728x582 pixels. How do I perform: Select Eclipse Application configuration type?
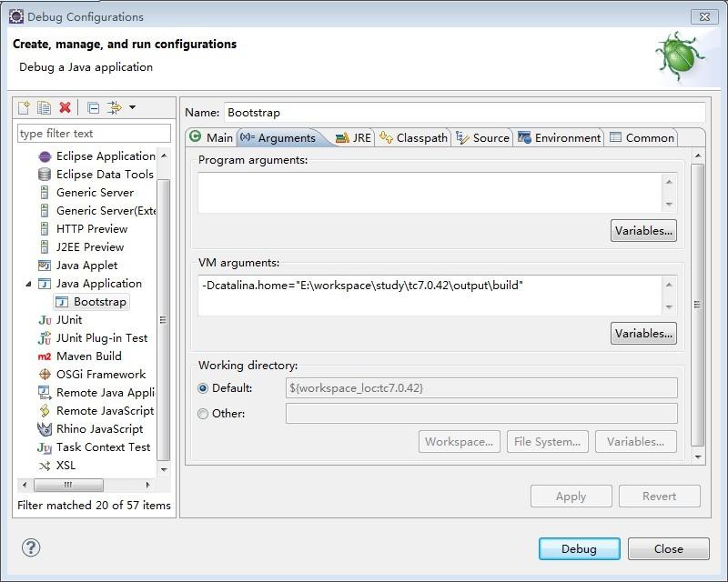tap(96, 156)
